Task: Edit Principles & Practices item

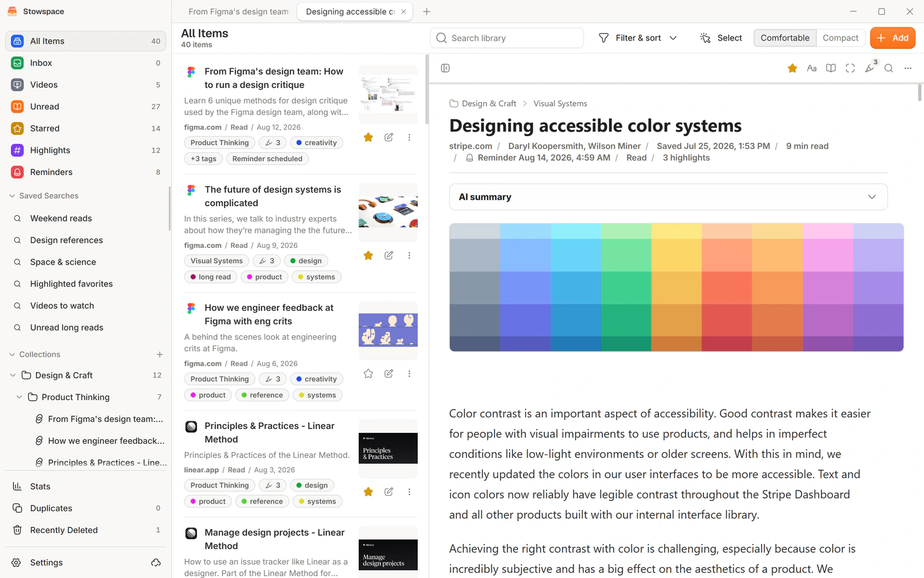Action: tap(389, 492)
